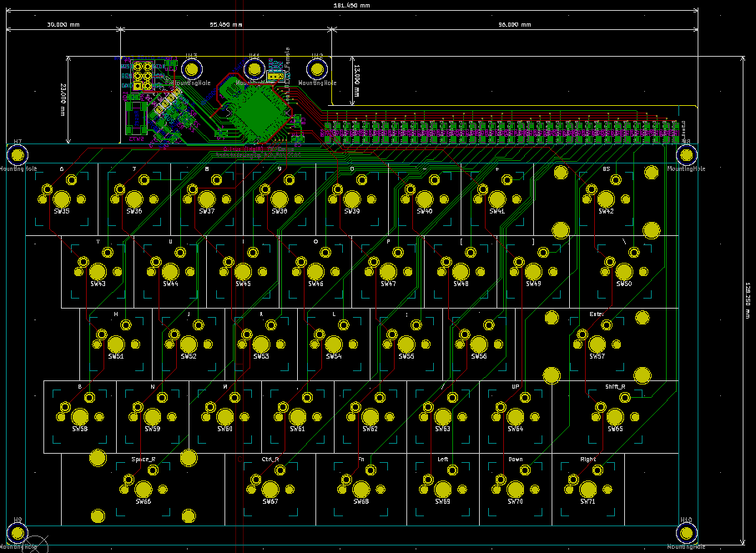The height and width of the screenshot is (553, 756).
Task: Click the SW47 reference label
Action: (388, 284)
